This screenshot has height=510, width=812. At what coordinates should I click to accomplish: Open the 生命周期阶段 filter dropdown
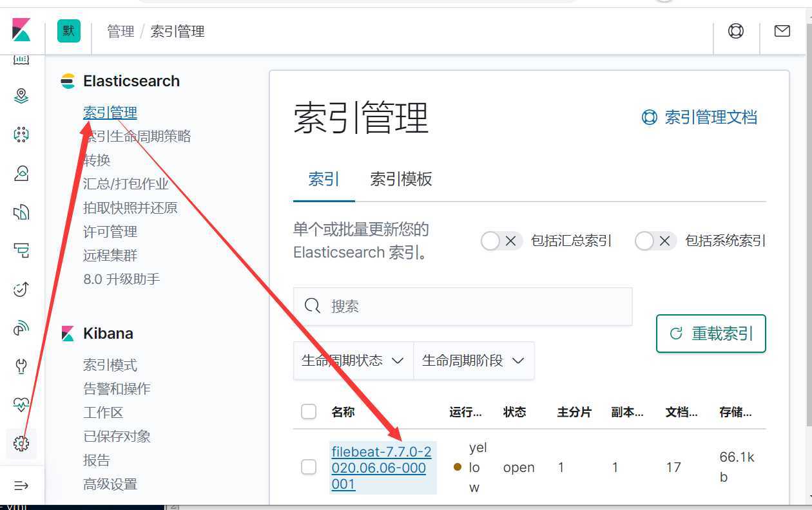[x=474, y=361]
